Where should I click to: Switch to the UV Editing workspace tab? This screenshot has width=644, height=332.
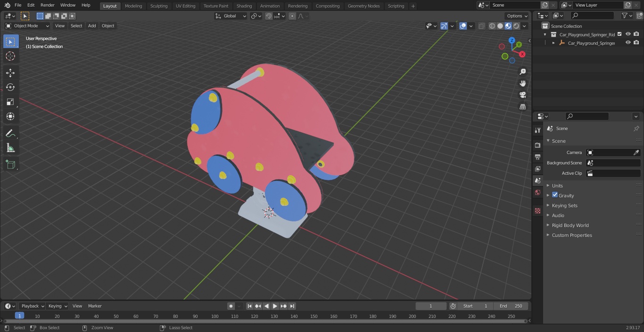[x=185, y=6]
